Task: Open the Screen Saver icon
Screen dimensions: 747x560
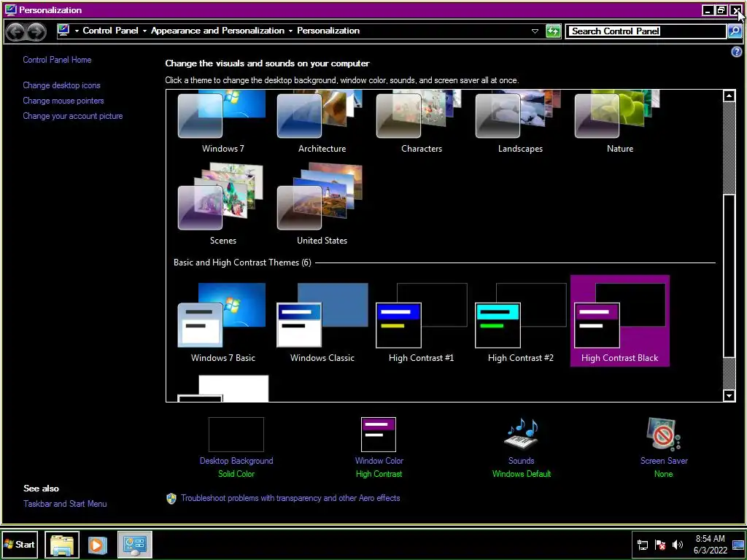Action: 664,434
